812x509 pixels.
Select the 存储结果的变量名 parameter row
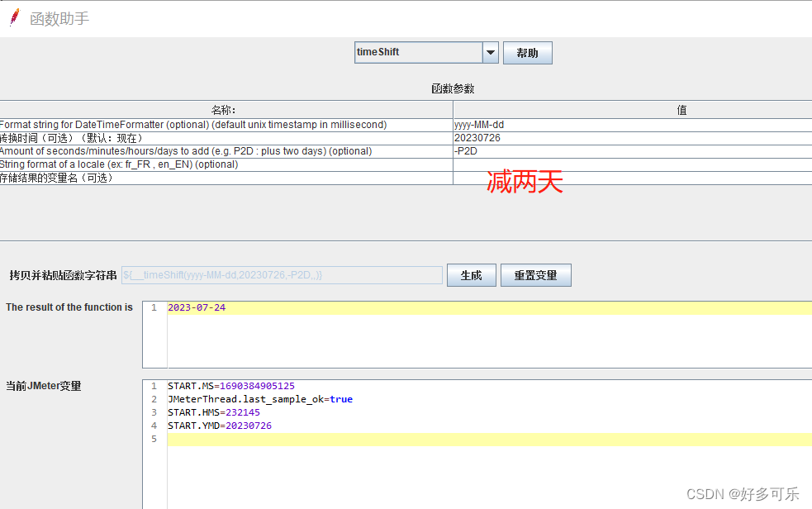(226, 178)
